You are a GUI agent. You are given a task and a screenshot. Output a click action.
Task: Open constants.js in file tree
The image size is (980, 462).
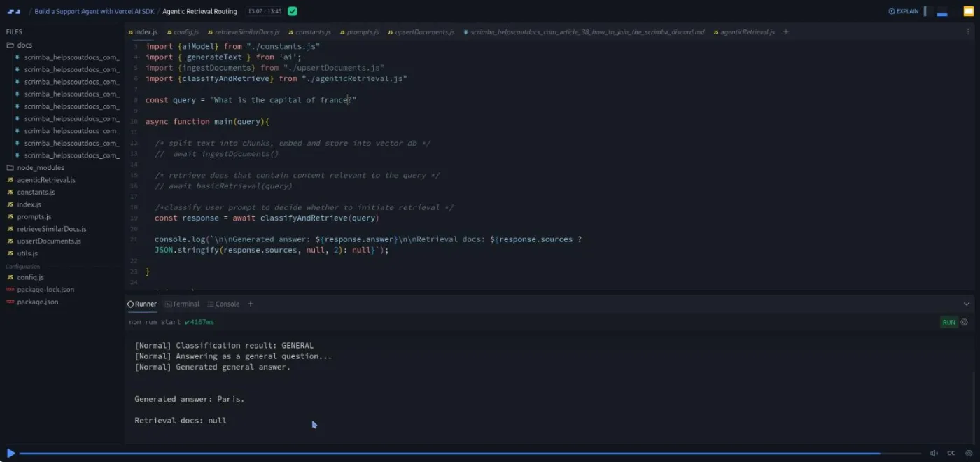click(36, 192)
